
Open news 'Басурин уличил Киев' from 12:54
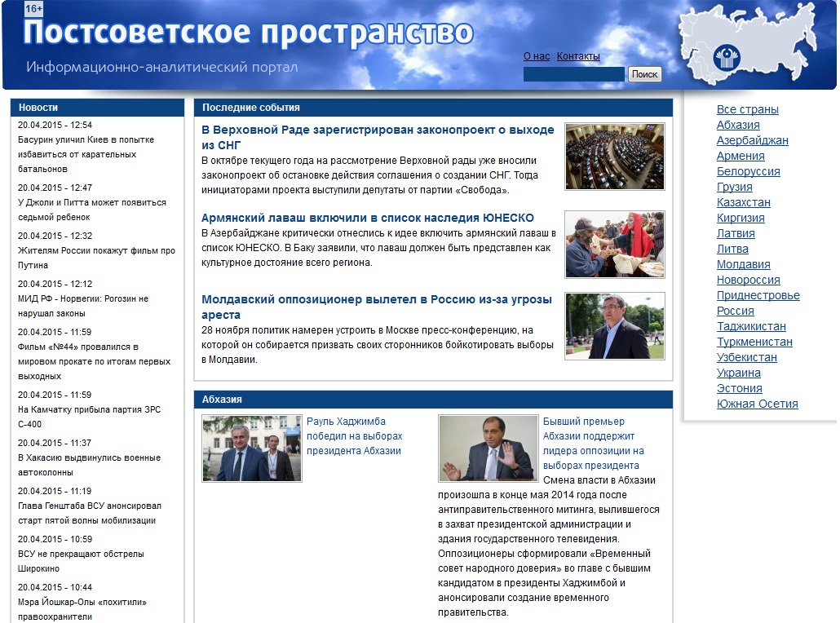coord(86,154)
